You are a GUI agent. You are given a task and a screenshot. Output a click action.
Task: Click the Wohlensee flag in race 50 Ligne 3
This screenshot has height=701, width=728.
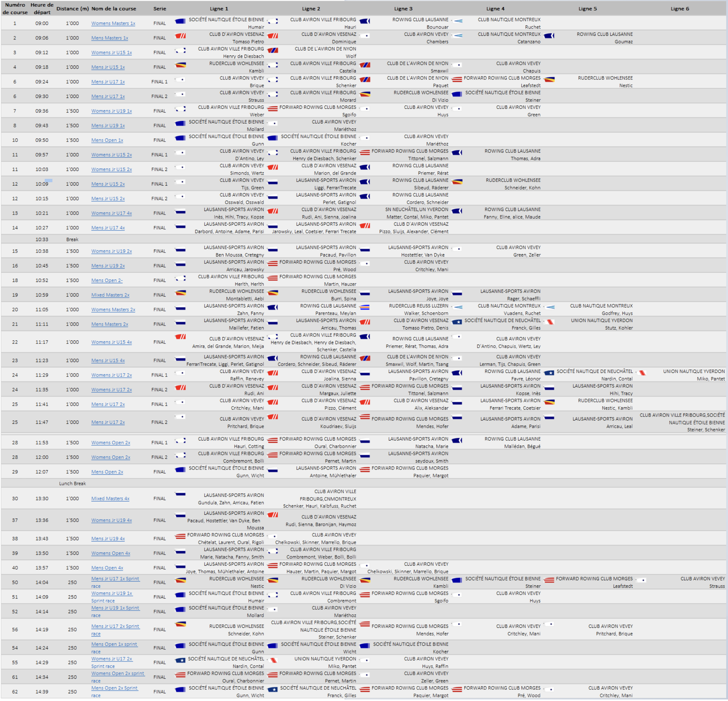coord(364,580)
